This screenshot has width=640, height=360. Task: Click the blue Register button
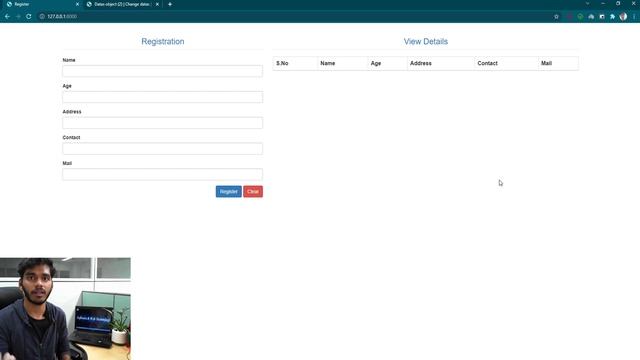click(x=229, y=191)
